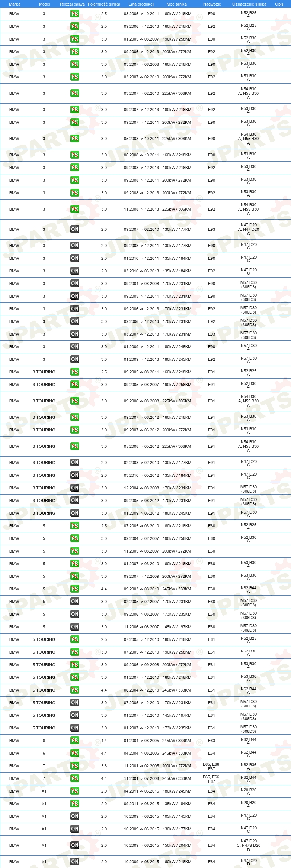Click diesel ON icon in the 03.2010 -> 06.2013 row

(74, 271)
